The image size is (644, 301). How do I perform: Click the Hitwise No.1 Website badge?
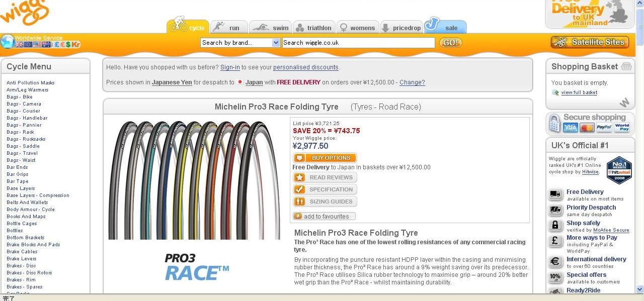pyautogui.click(x=619, y=170)
